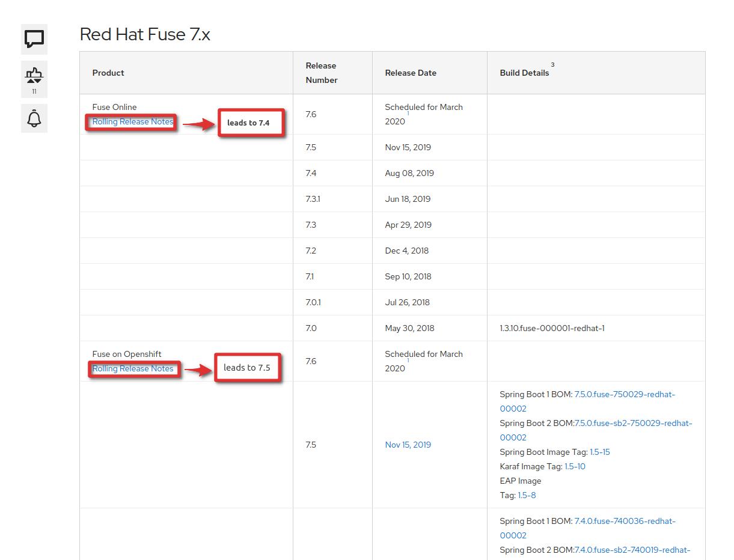Screen dimensions: 734x560
Task: Click the Release Date column header
Action: coord(411,73)
